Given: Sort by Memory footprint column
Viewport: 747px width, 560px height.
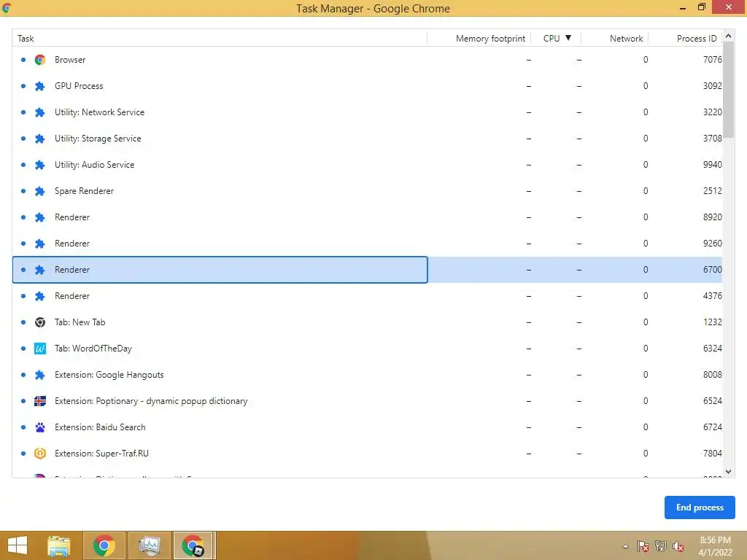Looking at the screenshot, I should point(479,38).
